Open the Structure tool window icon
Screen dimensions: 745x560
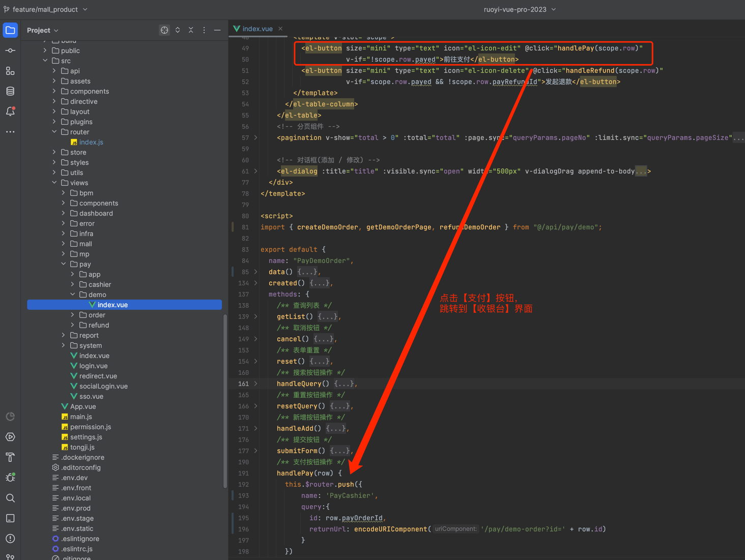10,71
